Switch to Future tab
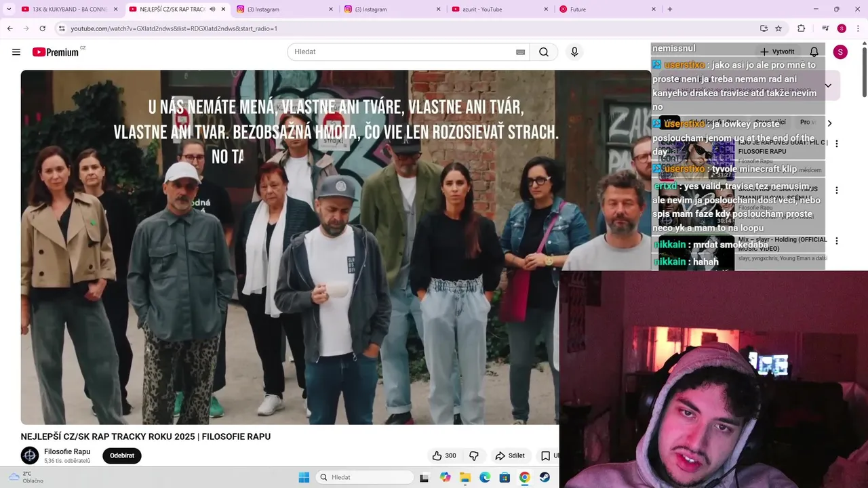868x488 pixels. 607,9
